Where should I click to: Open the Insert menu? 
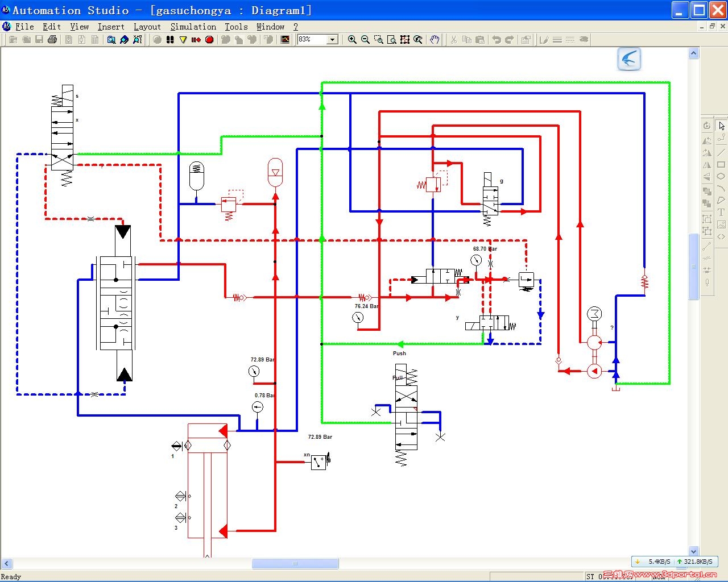111,26
